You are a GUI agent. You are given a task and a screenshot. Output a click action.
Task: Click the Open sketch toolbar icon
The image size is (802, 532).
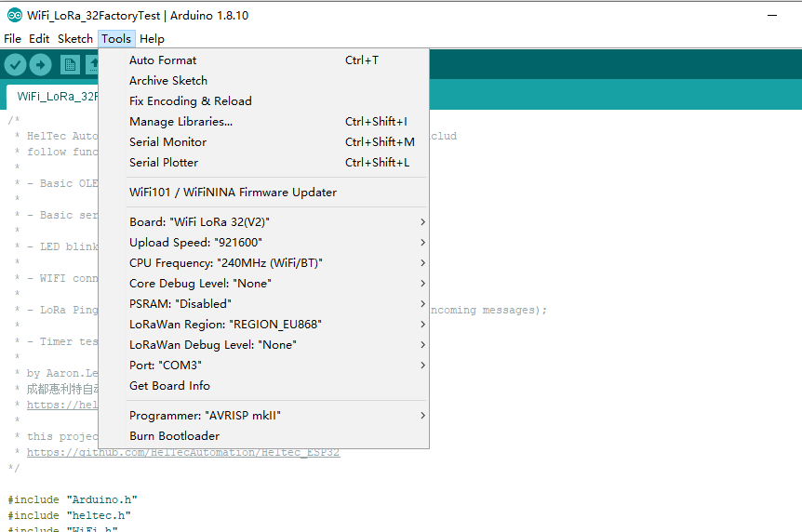[x=92, y=64]
